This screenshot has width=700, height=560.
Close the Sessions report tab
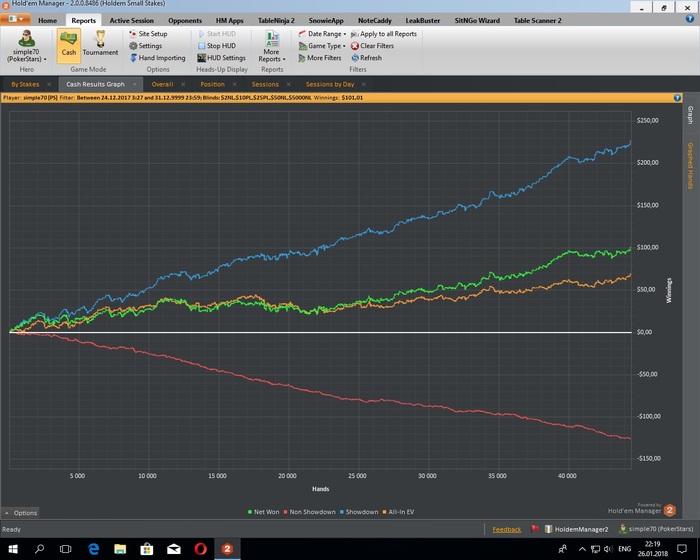289,84
